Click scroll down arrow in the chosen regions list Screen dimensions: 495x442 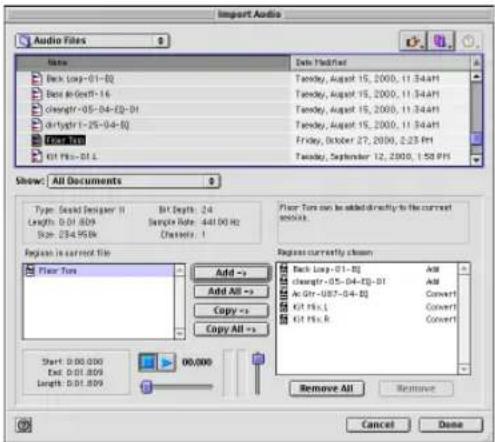(464, 369)
